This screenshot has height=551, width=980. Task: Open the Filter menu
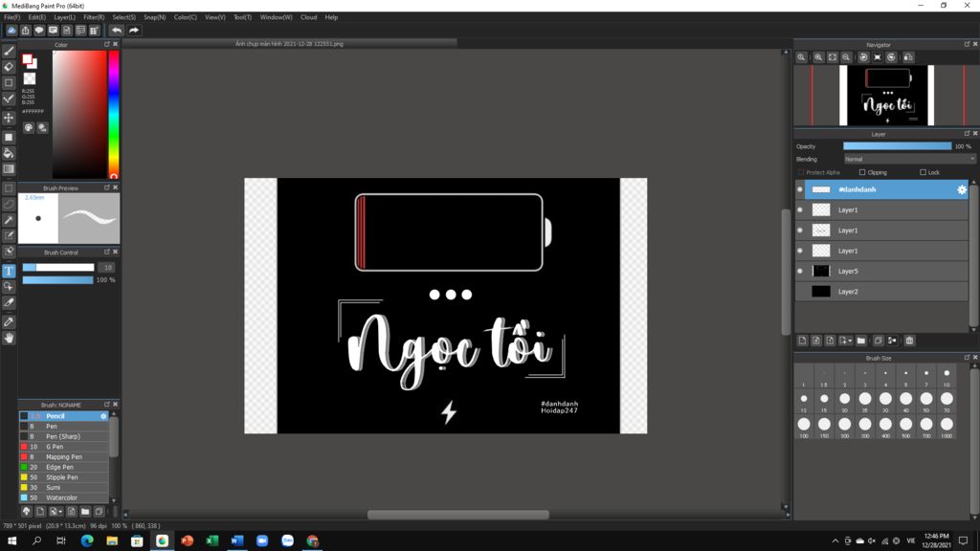pos(94,17)
